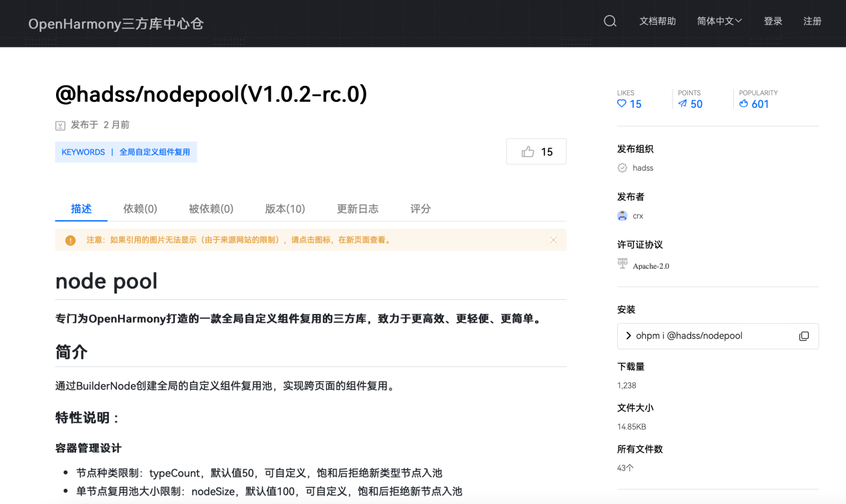The height and width of the screenshot is (504, 846).
Task: Click the 注册 register link
Action: tap(812, 21)
